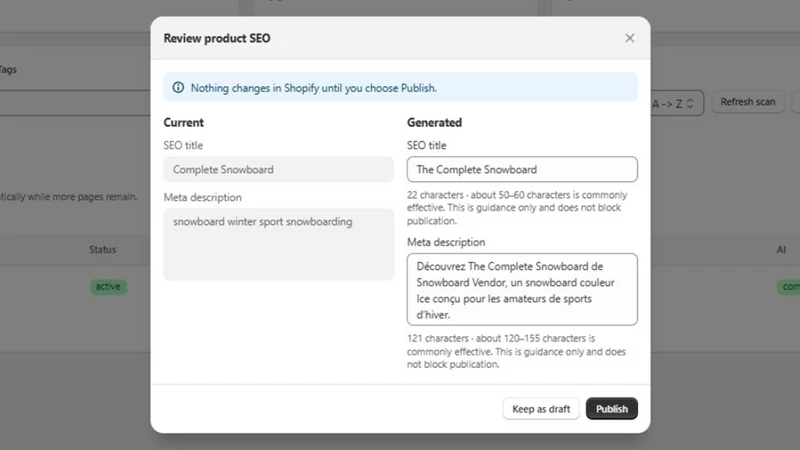Choose Keep as draft
The height and width of the screenshot is (450, 800).
[541, 409]
